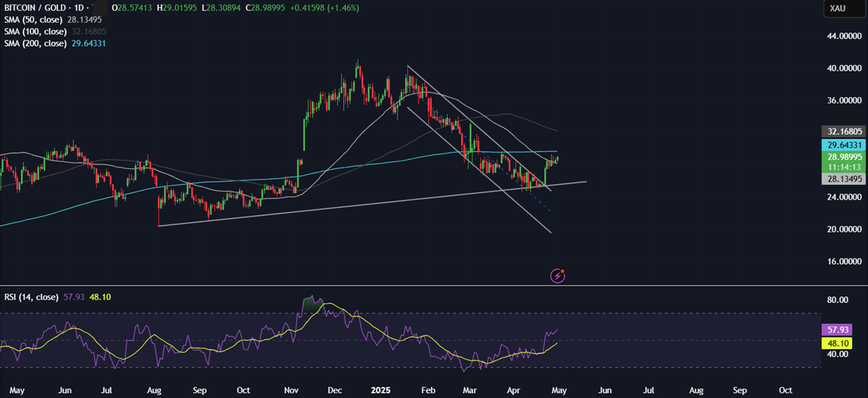Click the 40.00 RSI scale value
This screenshot has width=868, height=398.
tap(838, 354)
